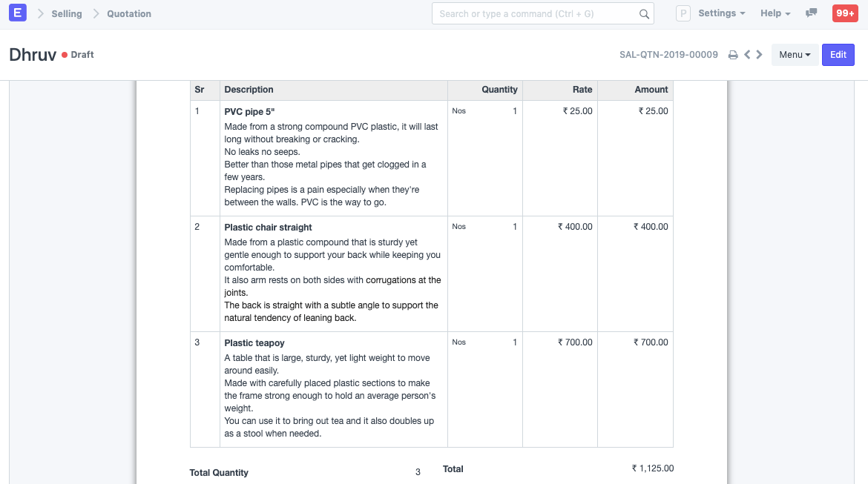Image resolution: width=868 pixels, height=484 pixels.
Task: Open Quotation from the breadcrumb
Action: 128,13
